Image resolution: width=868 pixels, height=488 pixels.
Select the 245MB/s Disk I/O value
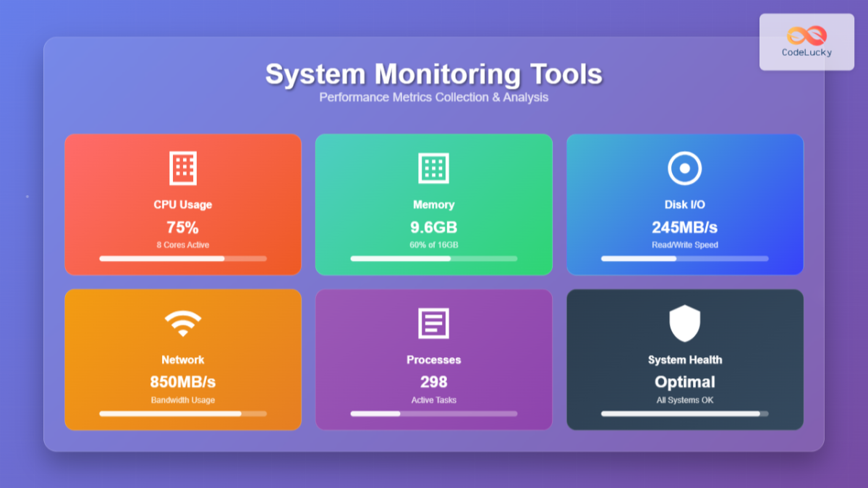tap(685, 226)
